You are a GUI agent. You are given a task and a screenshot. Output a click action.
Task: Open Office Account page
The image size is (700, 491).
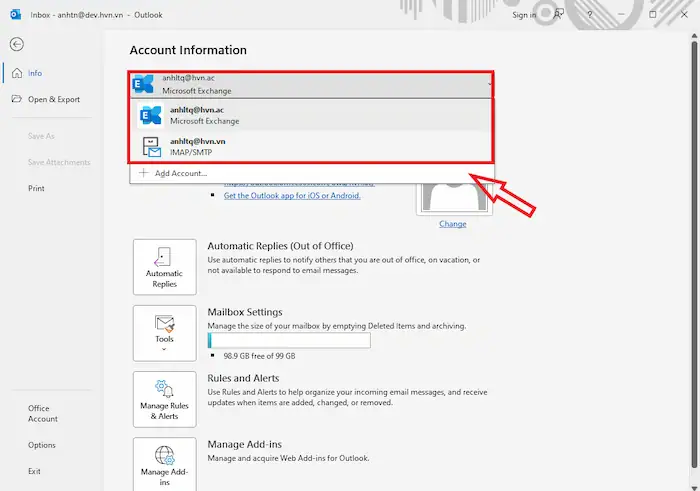pyautogui.click(x=43, y=413)
